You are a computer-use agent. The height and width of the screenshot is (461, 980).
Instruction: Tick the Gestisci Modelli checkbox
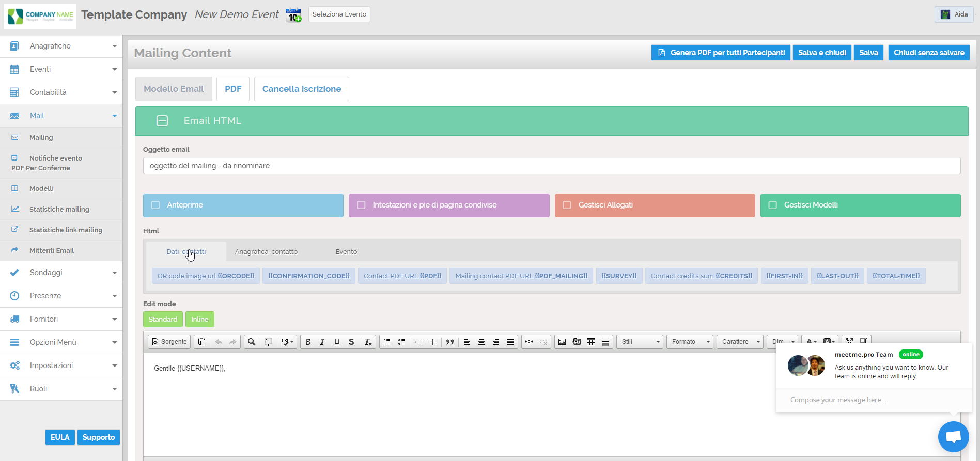click(773, 205)
